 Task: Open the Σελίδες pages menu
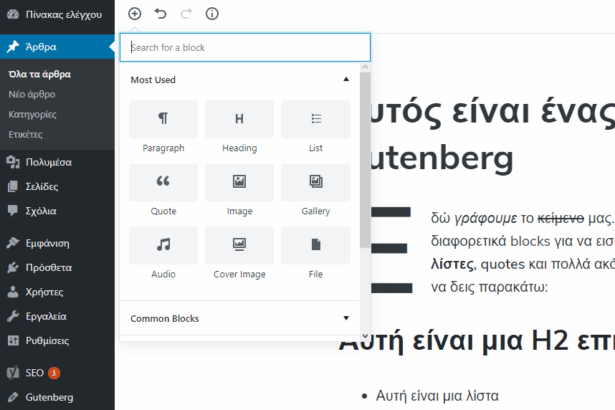pos(57,186)
